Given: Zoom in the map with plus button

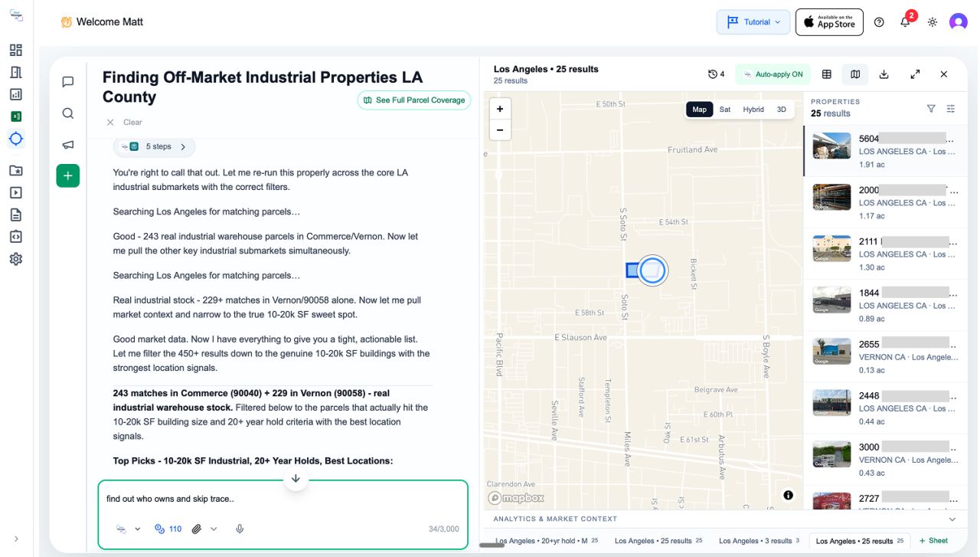Looking at the screenshot, I should pos(500,109).
